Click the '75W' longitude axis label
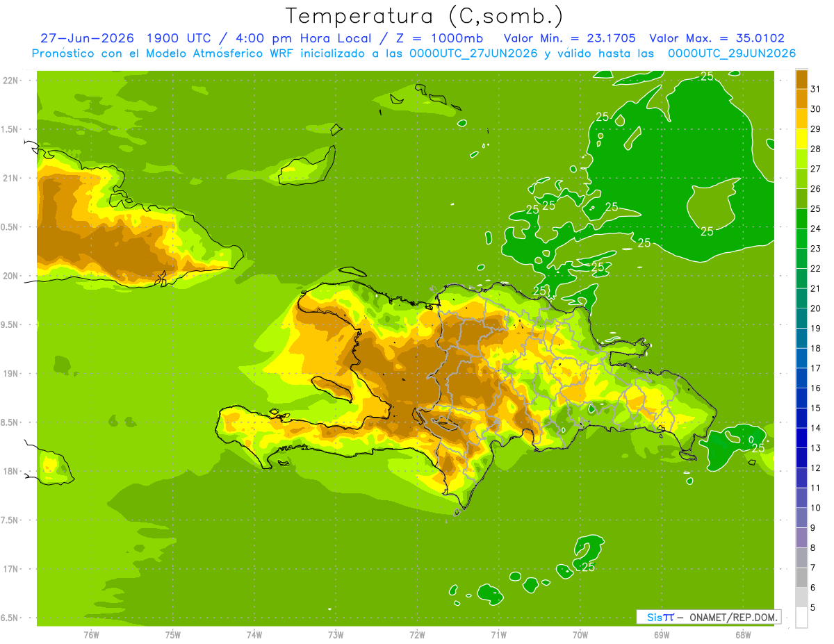This screenshot has height=644, width=834. tap(173, 635)
